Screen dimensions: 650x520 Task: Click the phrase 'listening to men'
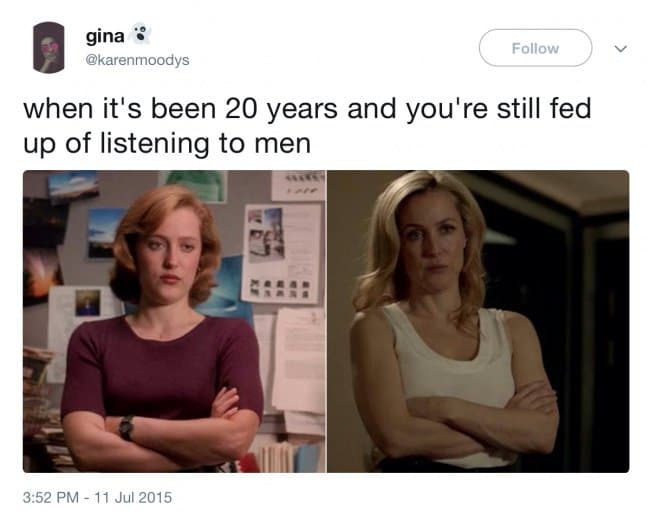click(x=205, y=144)
